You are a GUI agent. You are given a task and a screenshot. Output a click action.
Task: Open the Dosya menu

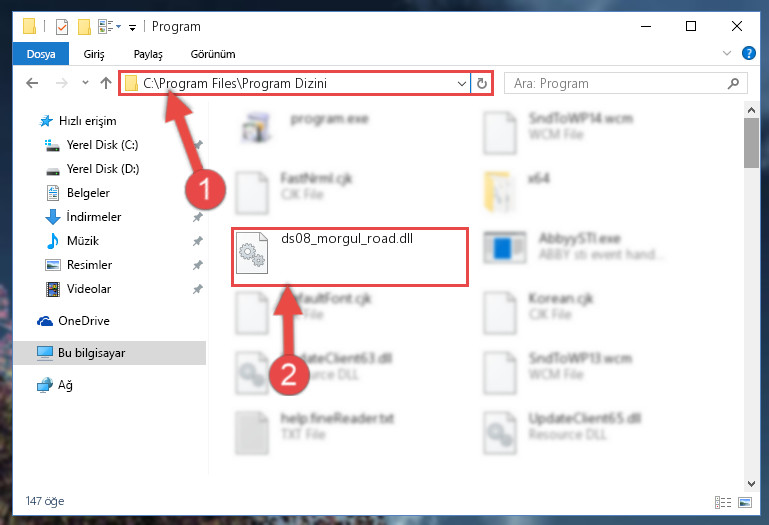[x=41, y=54]
